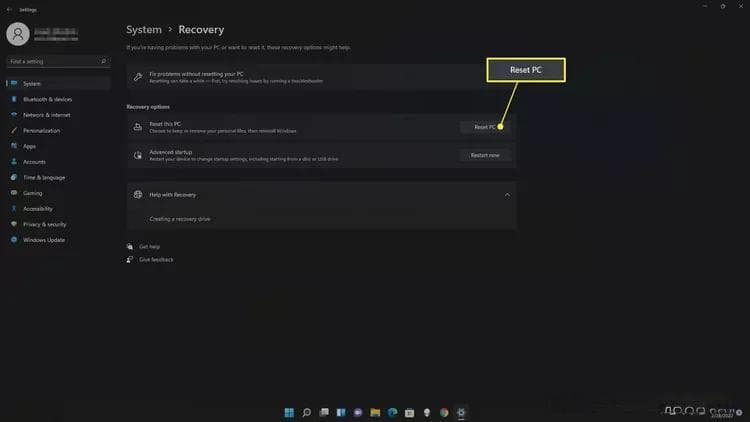The height and width of the screenshot is (422, 750).
Task: Click the Advanced startup icon
Action: click(x=138, y=155)
